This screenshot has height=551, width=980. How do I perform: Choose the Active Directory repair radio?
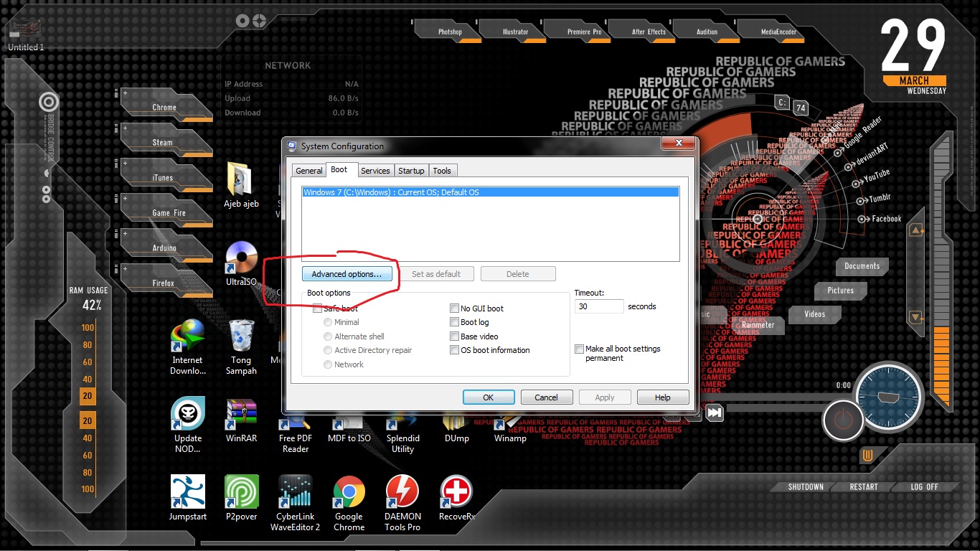pos(328,350)
